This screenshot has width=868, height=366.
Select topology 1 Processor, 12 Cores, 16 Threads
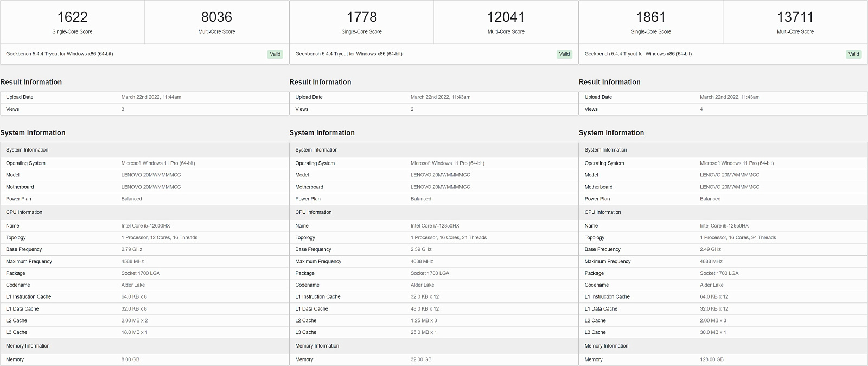coord(159,238)
